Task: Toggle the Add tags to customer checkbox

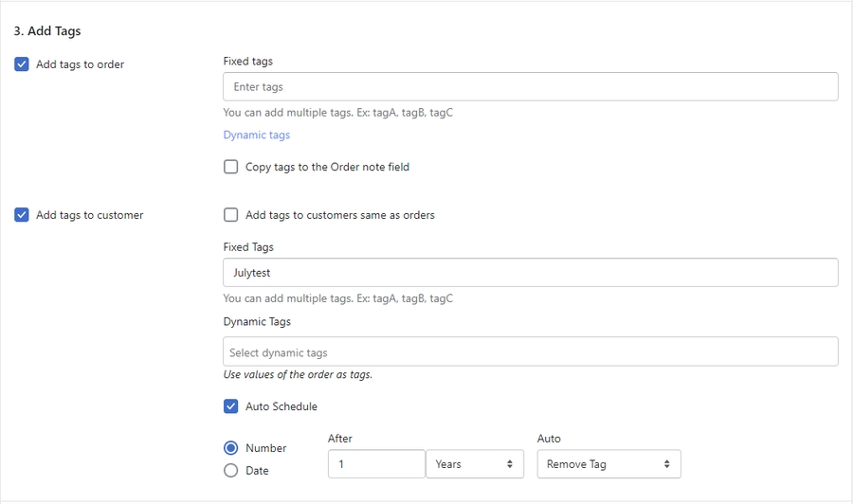Action: [22, 215]
